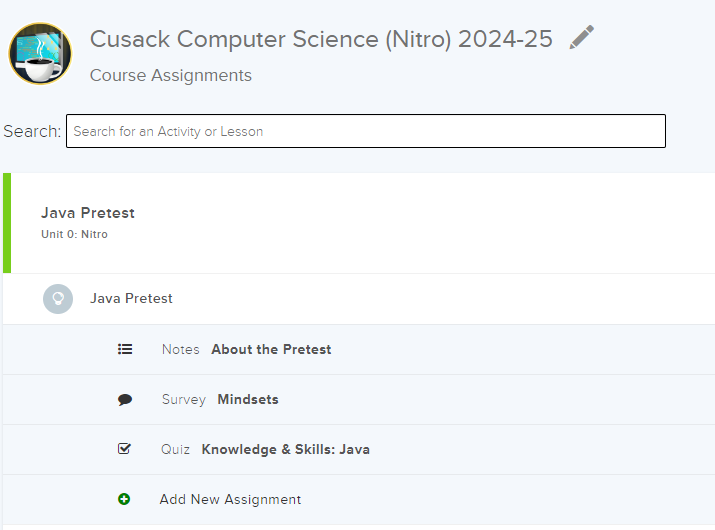Click the green plus icon
Viewport: 715px width, 530px height.
click(x=124, y=499)
